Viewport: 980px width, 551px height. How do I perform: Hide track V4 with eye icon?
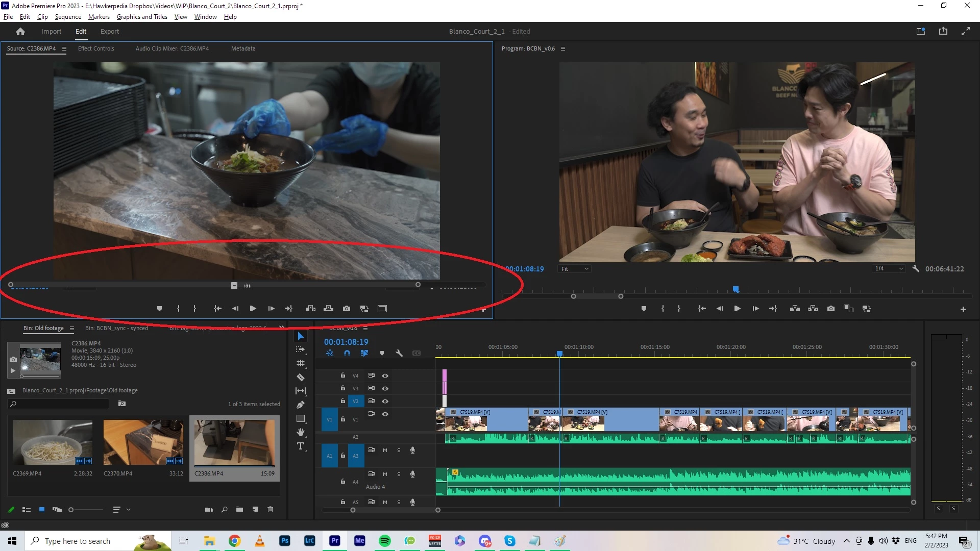click(385, 375)
